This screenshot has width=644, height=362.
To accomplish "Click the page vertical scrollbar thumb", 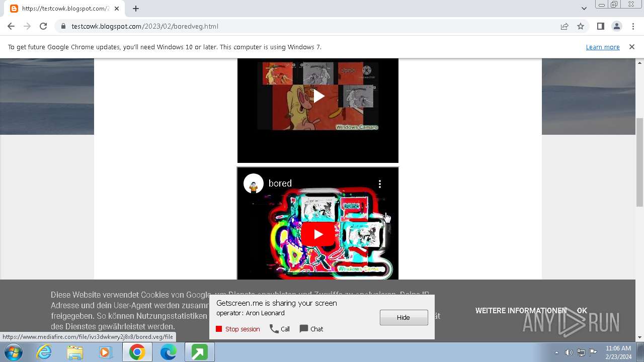I will tap(639, 162).
